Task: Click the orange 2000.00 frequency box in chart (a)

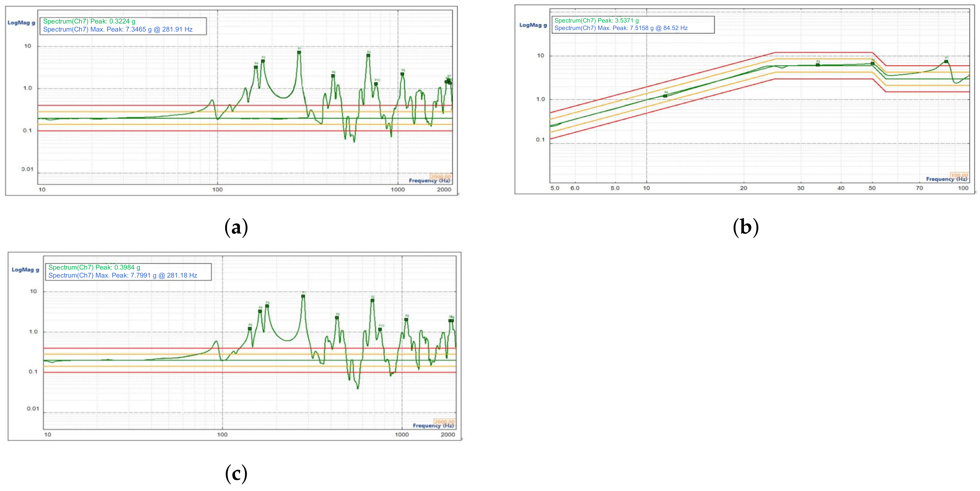Action: 441,176
